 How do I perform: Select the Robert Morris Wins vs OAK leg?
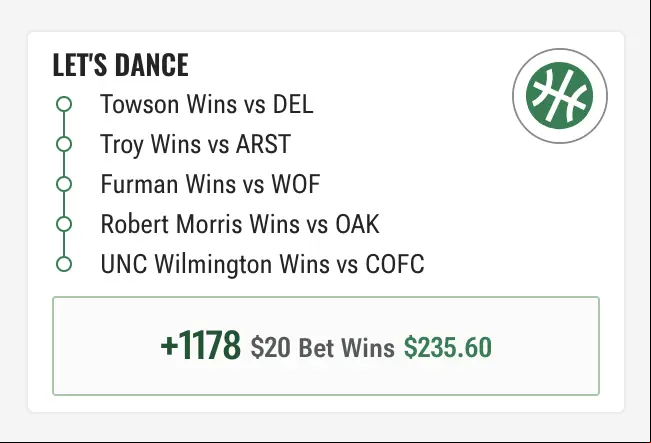pyautogui.click(x=240, y=224)
